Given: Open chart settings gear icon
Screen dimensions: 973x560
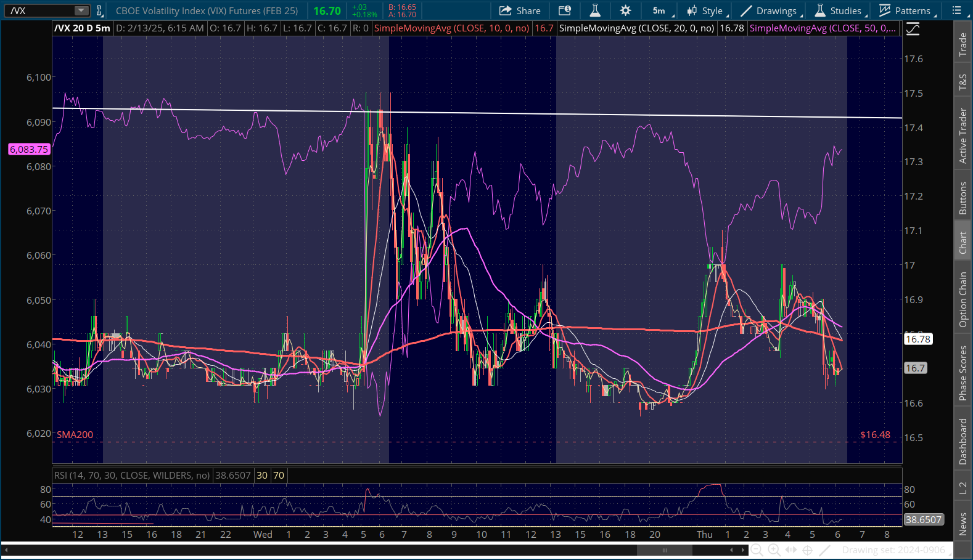Looking at the screenshot, I should [x=625, y=10].
